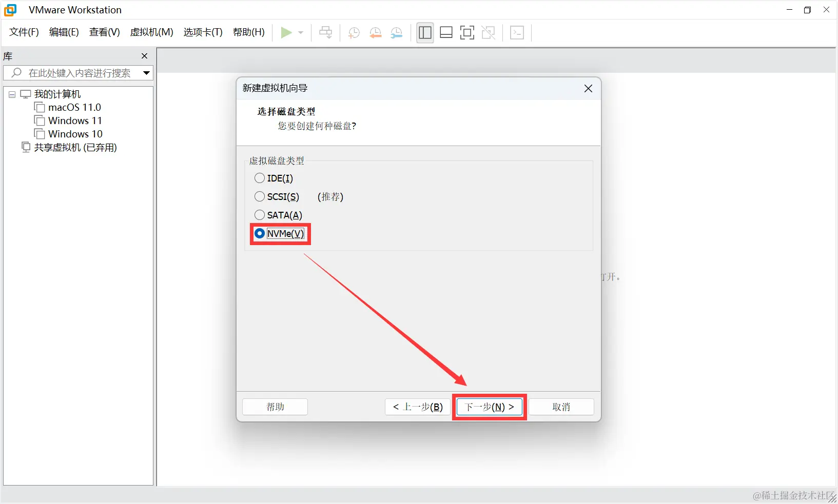Open the 文件(F) menu
This screenshot has width=838, height=504.
24,32
